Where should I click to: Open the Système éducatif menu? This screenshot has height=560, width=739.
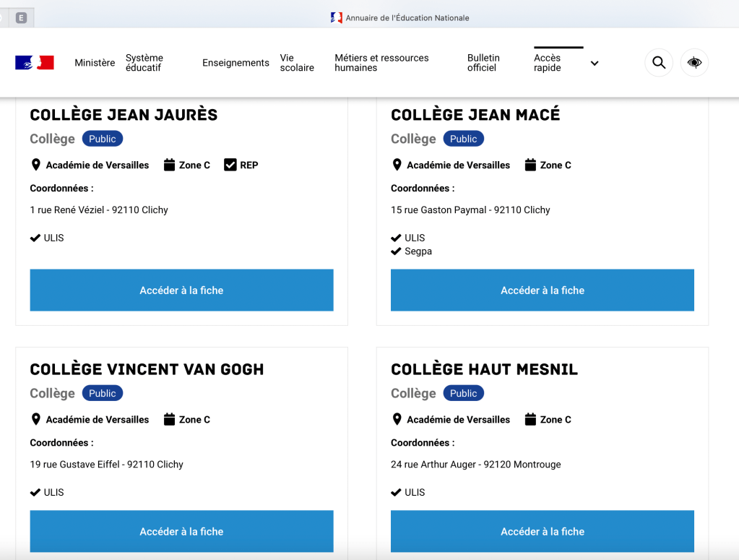(x=144, y=63)
